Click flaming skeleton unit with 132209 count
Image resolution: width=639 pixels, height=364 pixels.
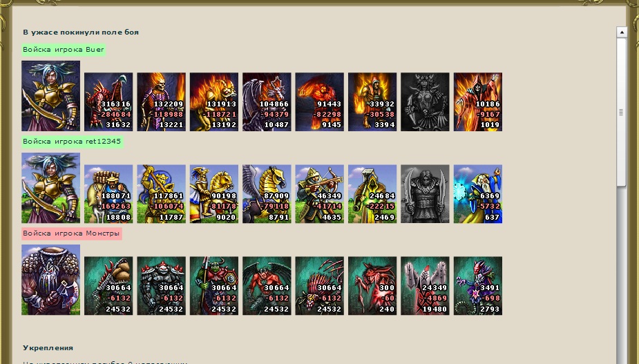click(162, 102)
